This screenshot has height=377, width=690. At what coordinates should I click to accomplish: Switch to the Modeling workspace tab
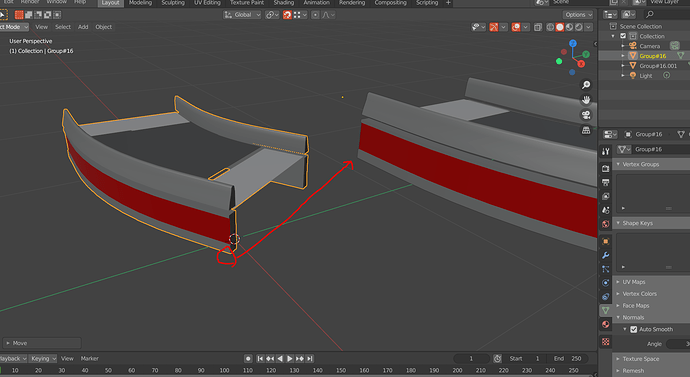coord(140,3)
